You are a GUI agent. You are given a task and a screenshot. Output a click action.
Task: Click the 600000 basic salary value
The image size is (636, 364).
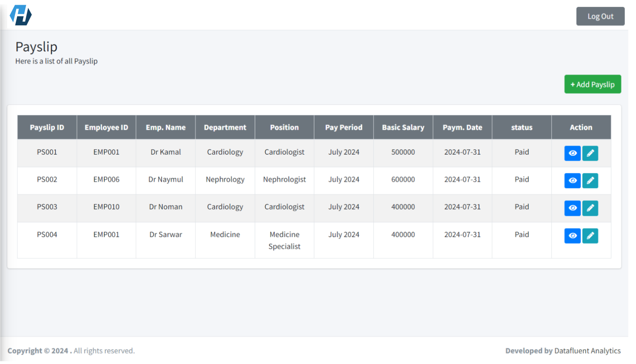tap(403, 179)
